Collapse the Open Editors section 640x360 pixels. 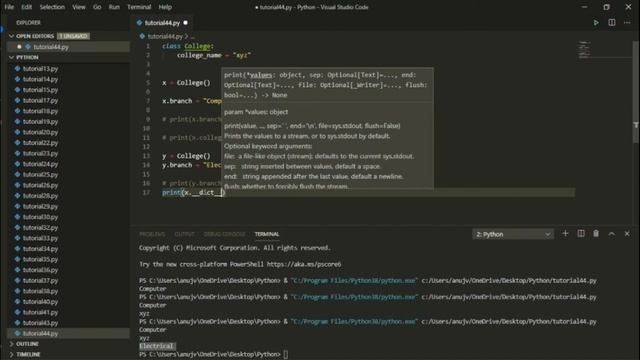coord(11,36)
